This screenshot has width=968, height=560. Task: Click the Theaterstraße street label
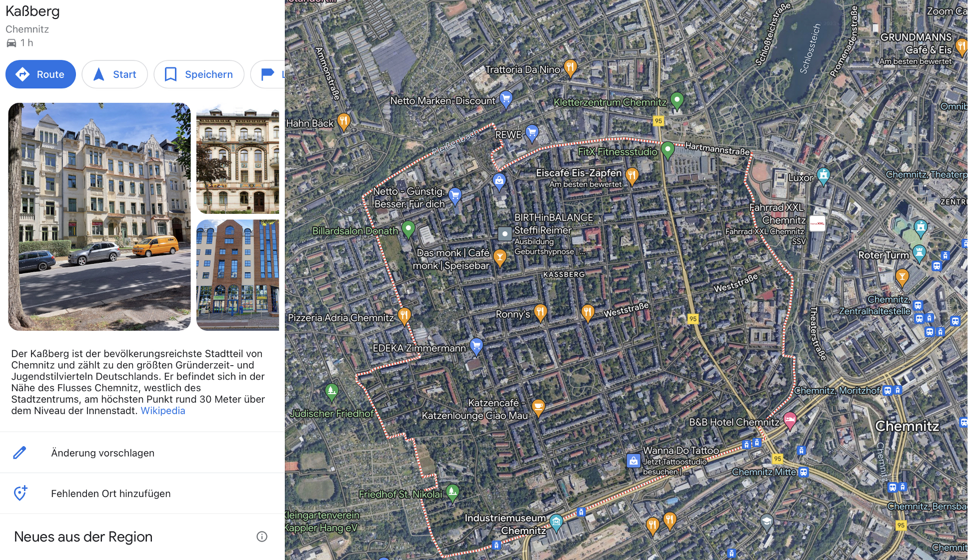pos(818,333)
